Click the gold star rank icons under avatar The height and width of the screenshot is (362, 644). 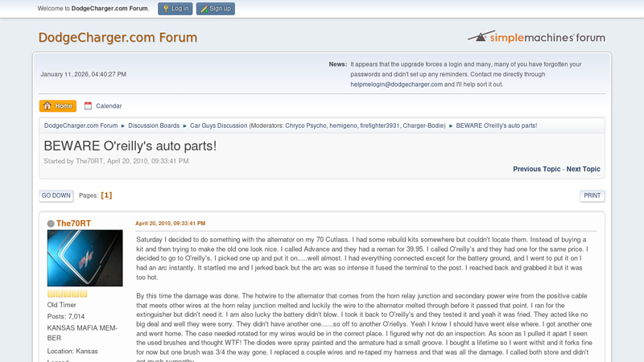click(x=67, y=294)
